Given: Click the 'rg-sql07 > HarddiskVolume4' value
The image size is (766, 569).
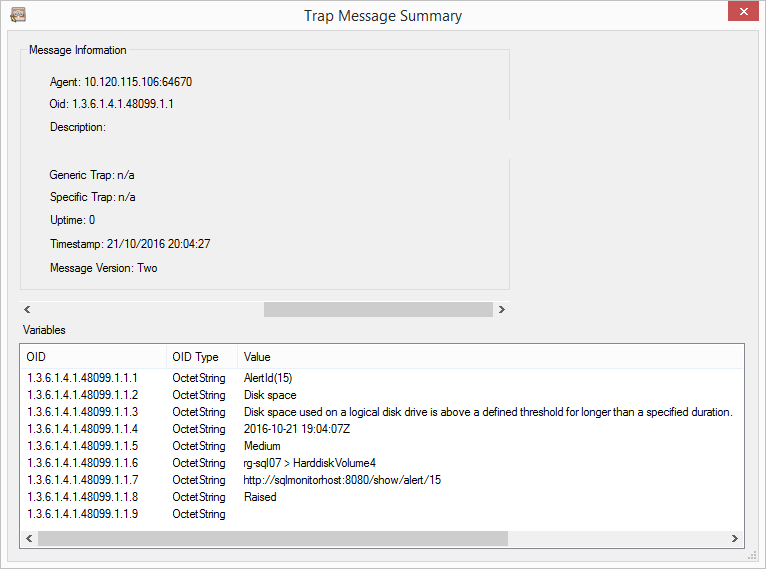Looking at the screenshot, I should [x=310, y=463].
